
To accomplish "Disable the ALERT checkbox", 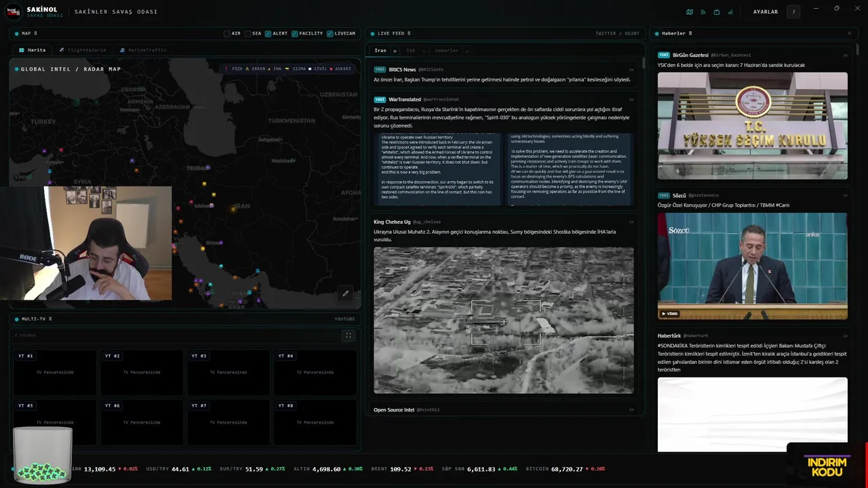I will 269,33.
